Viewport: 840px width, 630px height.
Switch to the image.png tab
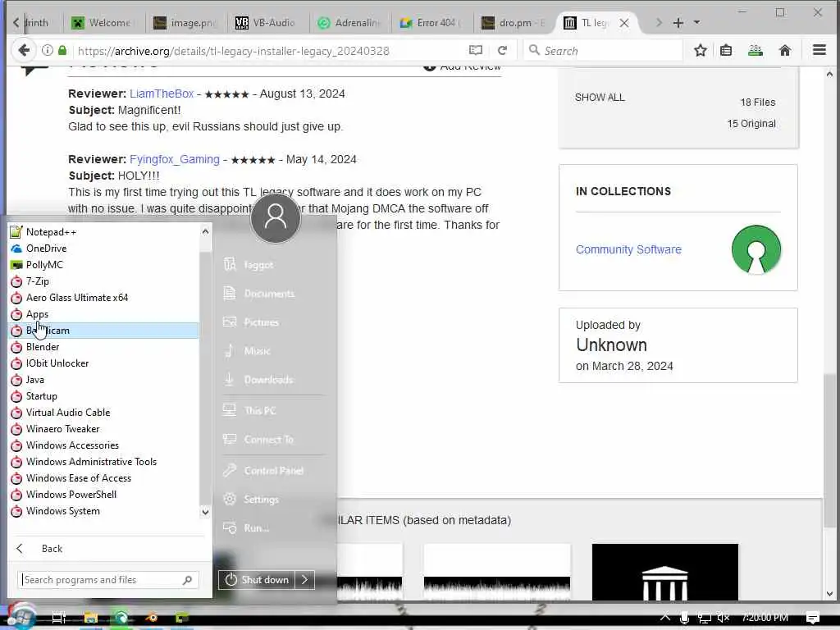(x=185, y=22)
